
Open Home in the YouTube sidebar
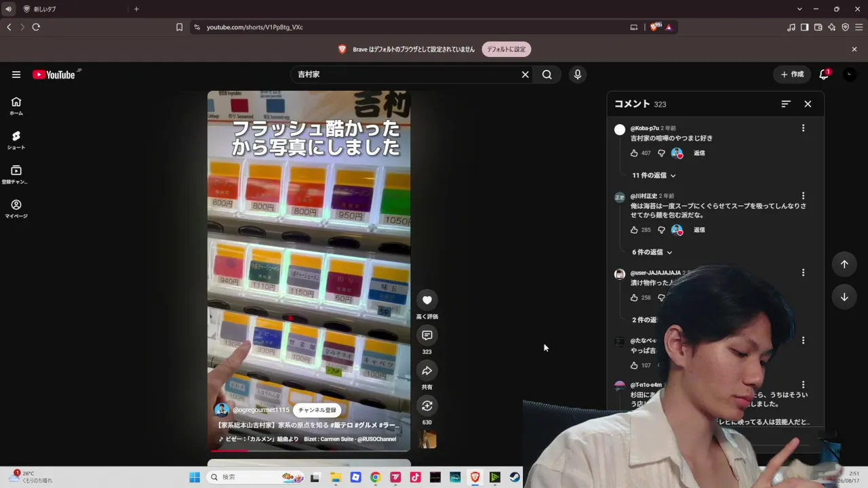[16, 106]
